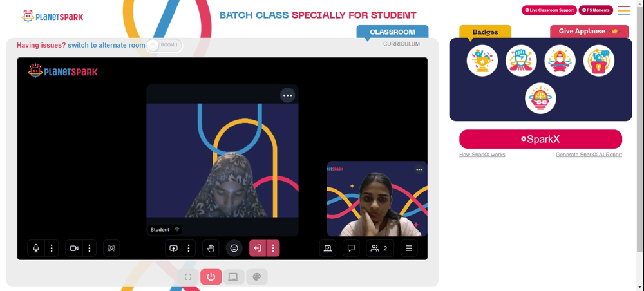Leave the room with red exit button
The image size is (644, 291).
(x=258, y=249)
